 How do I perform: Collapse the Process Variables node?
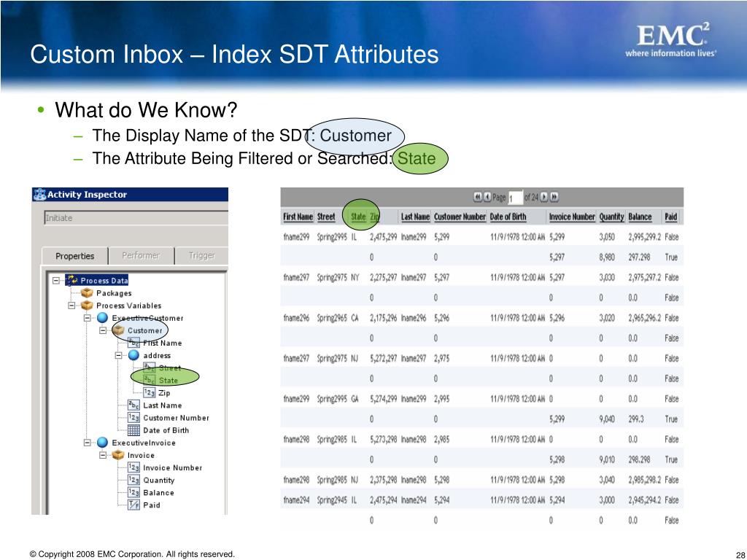coord(71,306)
